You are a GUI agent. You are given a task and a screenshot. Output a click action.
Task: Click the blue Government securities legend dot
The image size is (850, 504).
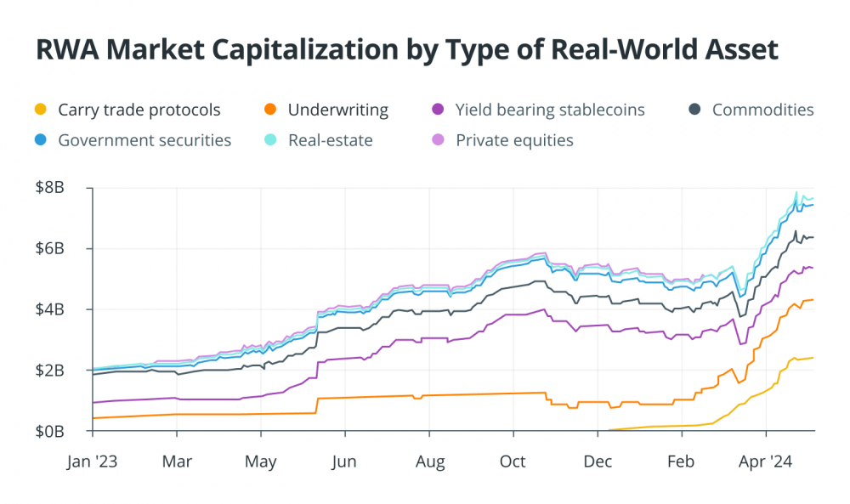[41, 140]
